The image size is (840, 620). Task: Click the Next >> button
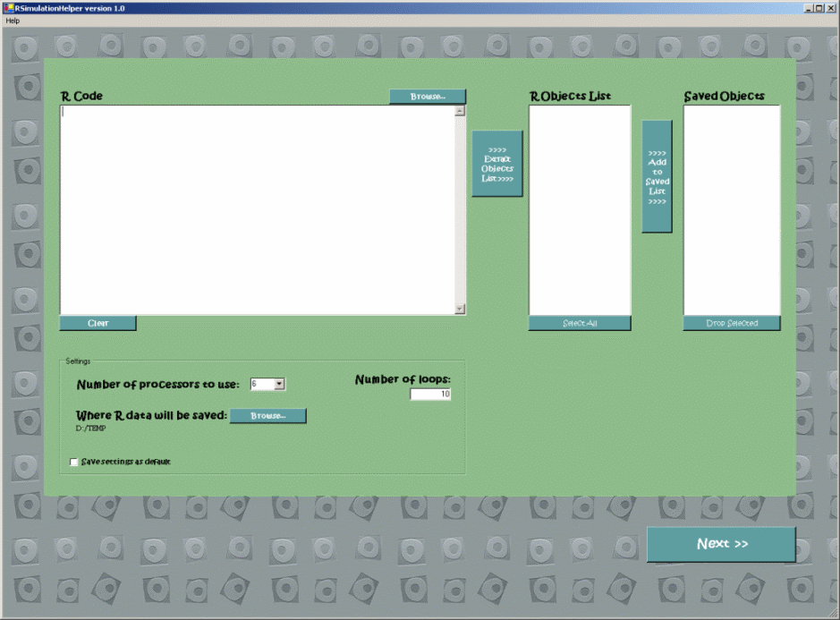tap(721, 544)
